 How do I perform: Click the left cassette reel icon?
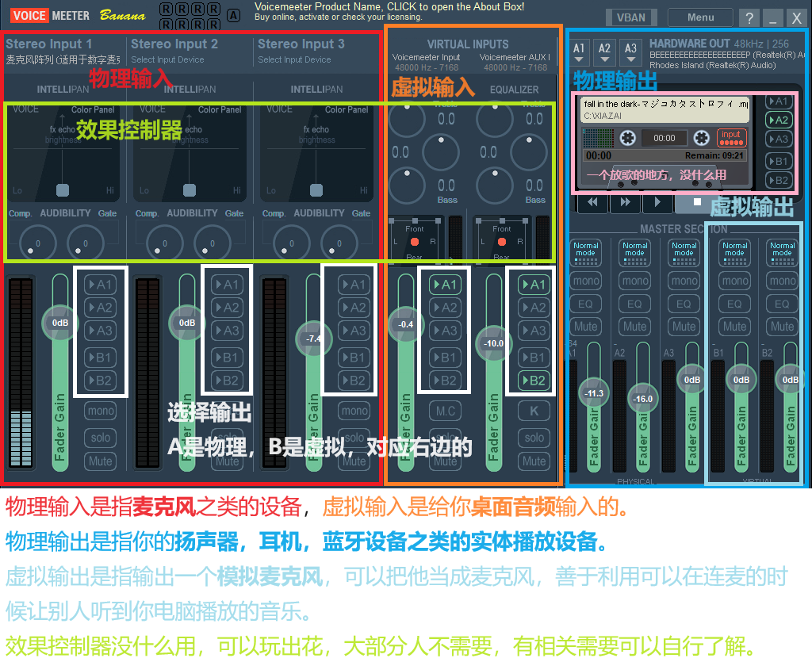pos(627,138)
